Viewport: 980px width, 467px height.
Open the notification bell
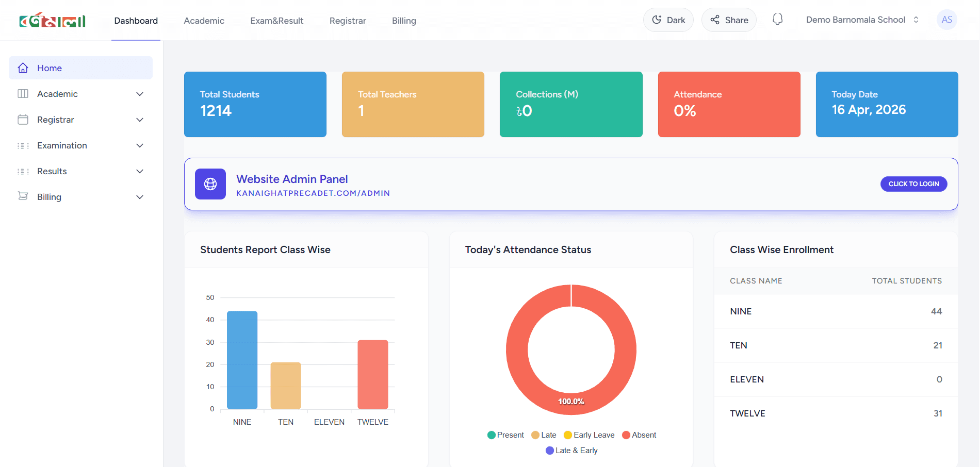[x=777, y=19]
